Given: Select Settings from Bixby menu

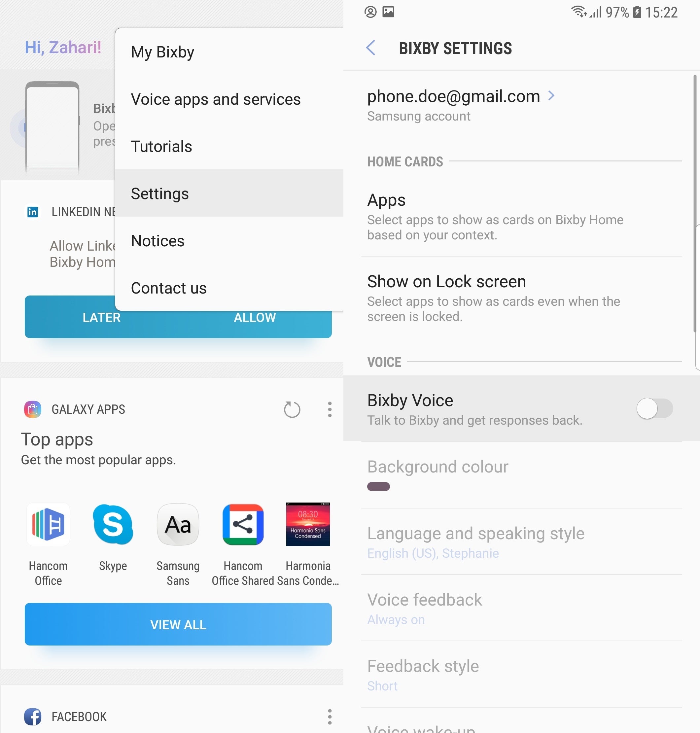Looking at the screenshot, I should point(159,193).
